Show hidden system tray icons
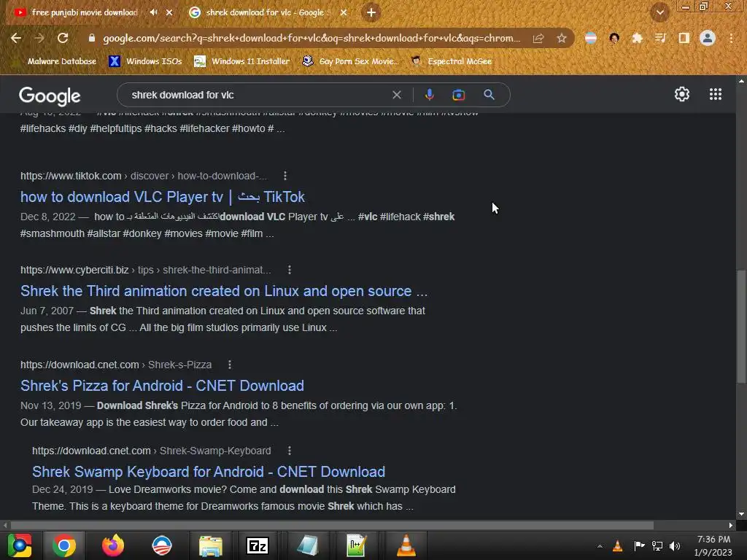Screen dimensions: 747x560 600,546
